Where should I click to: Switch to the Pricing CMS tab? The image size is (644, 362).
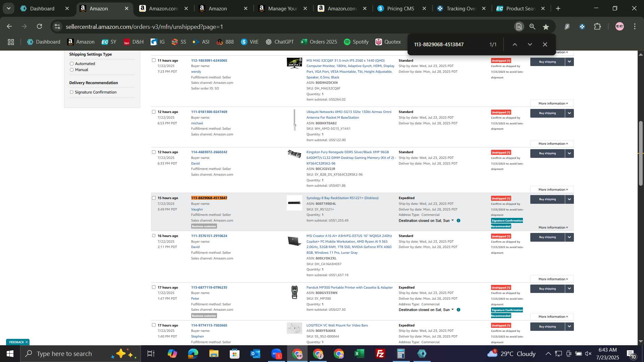[x=400, y=9]
